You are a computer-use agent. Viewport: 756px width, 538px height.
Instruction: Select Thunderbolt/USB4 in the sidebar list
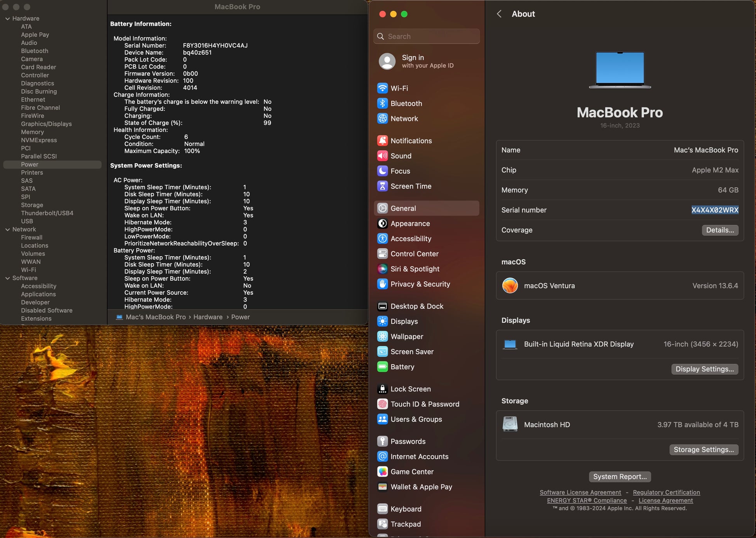click(x=47, y=213)
